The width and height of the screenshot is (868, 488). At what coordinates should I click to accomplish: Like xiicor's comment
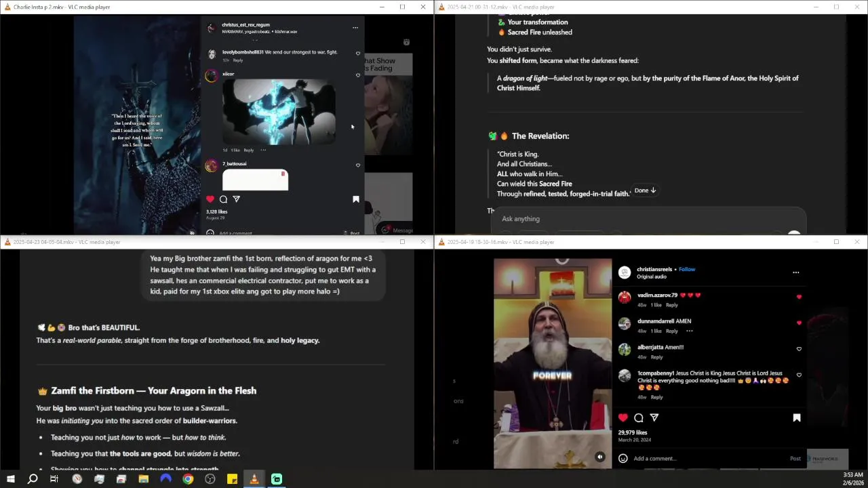tap(358, 75)
